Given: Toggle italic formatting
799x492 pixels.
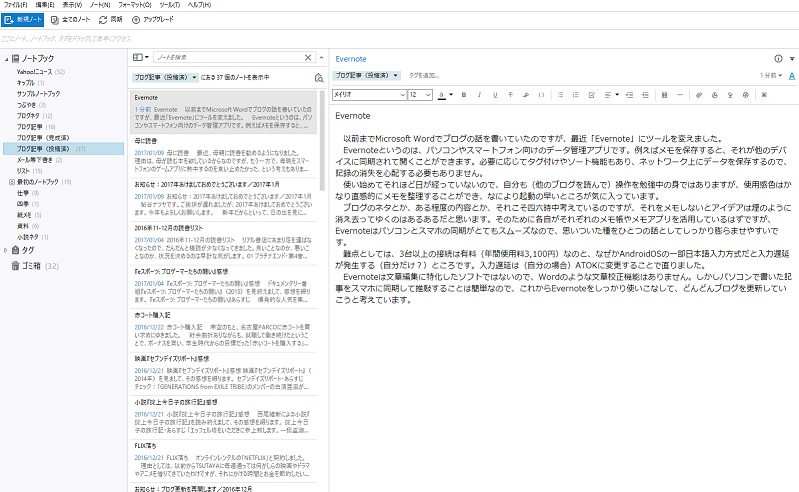Looking at the screenshot, I should [479, 95].
